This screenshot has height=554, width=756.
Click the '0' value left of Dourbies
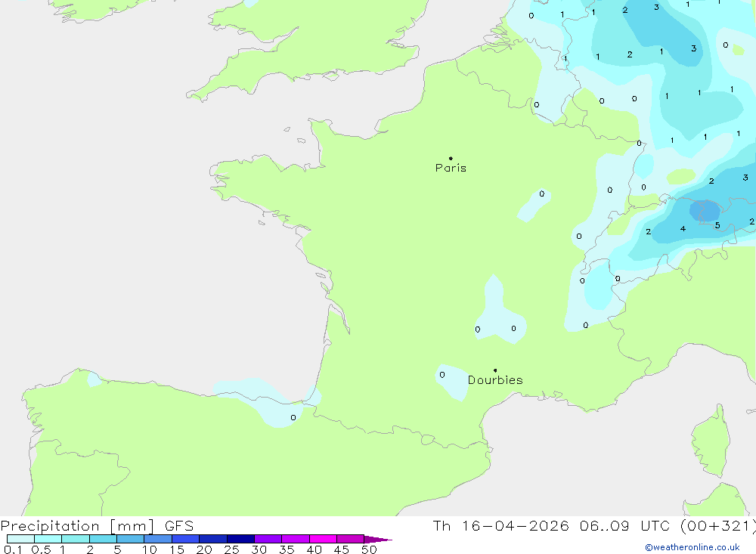point(442,375)
